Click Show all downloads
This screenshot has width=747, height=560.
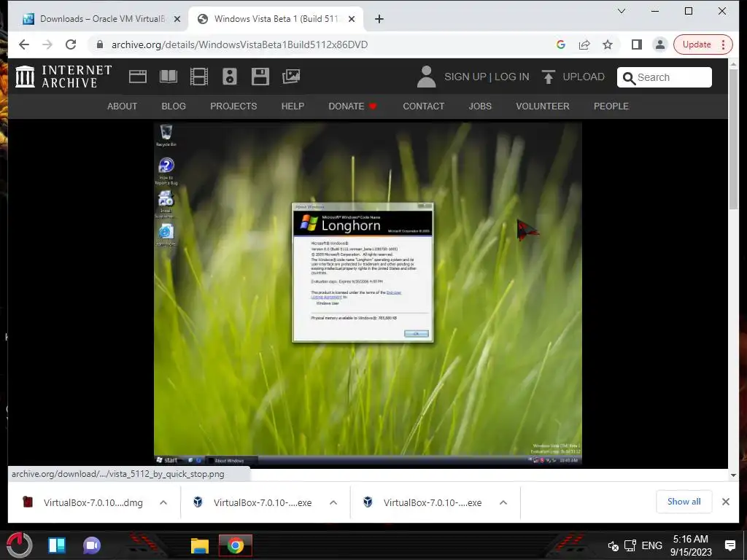684,502
